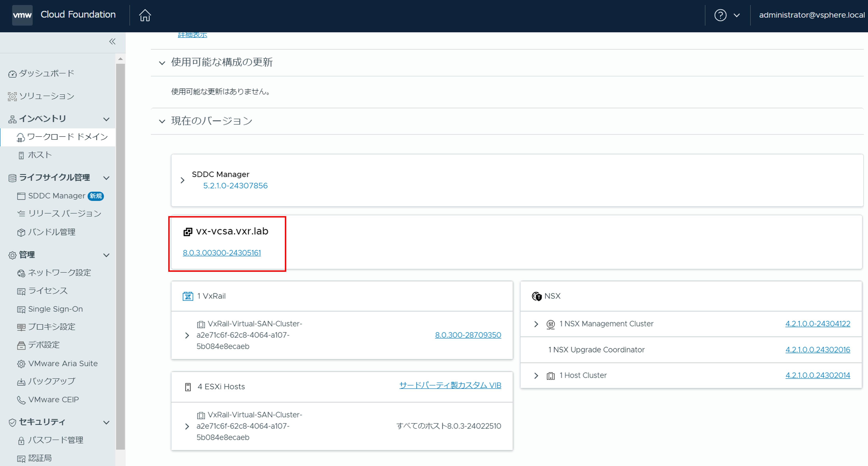Viewport: 868px width, 466px height.
Task: Click NSX Management Cluster version 4.2.1.0.0-24304122
Action: pyautogui.click(x=818, y=324)
